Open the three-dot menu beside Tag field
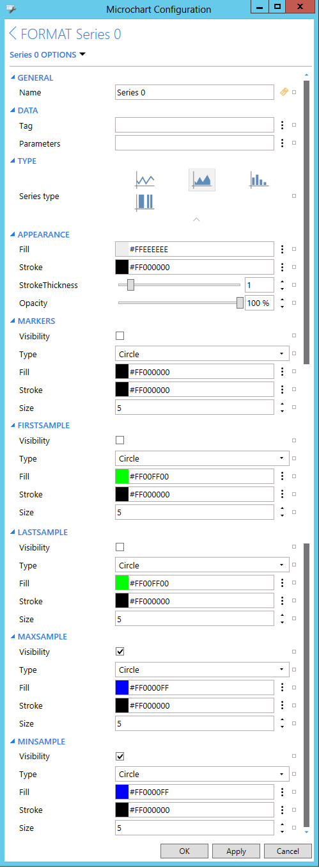 pos(282,125)
